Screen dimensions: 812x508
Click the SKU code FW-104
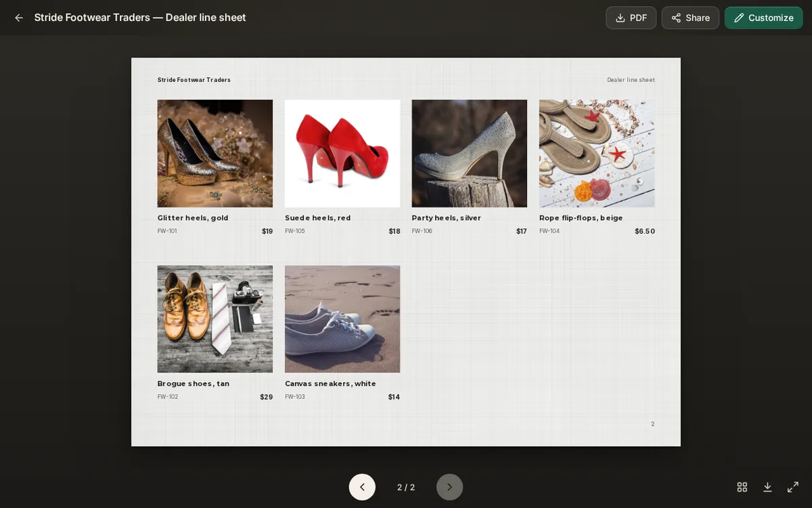point(549,231)
